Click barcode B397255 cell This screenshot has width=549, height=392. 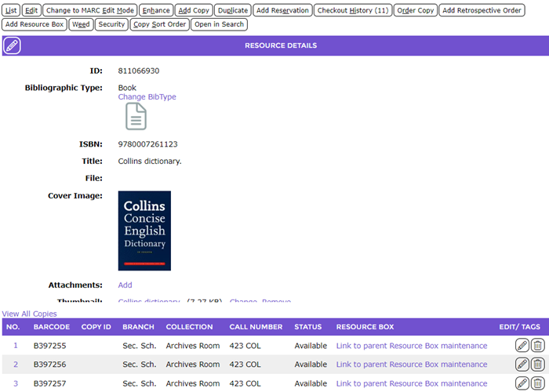pyautogui.click(x=49, y=346)
